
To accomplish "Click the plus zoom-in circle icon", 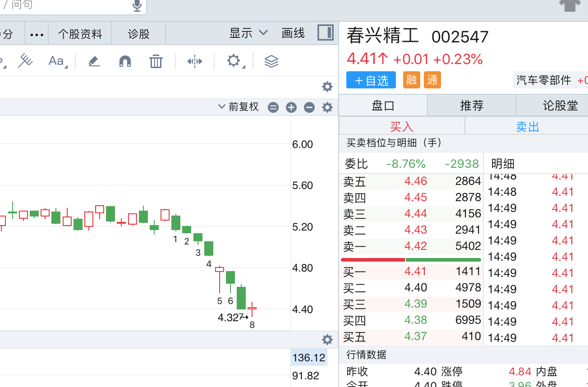I will click(x=291, y=107).
